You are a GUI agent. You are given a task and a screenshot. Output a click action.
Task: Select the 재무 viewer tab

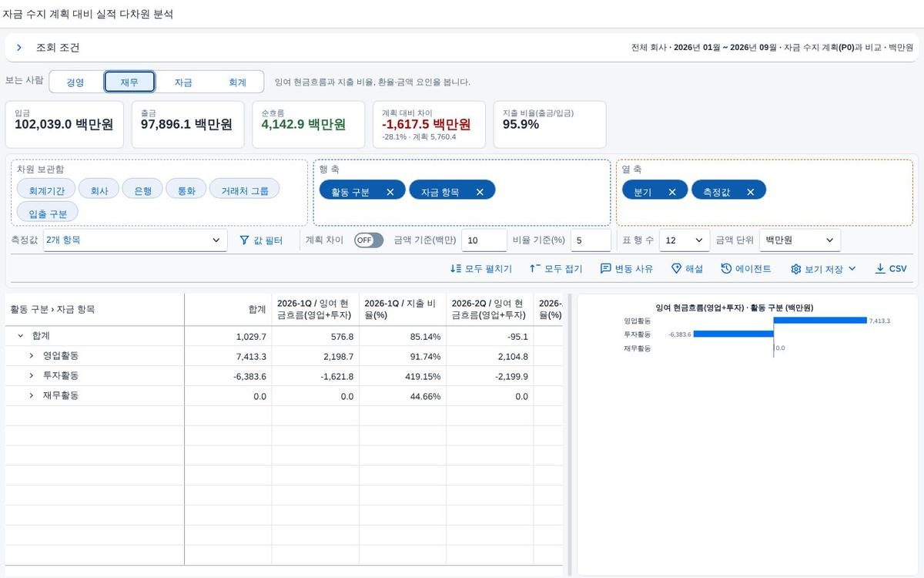pos(129,82)
